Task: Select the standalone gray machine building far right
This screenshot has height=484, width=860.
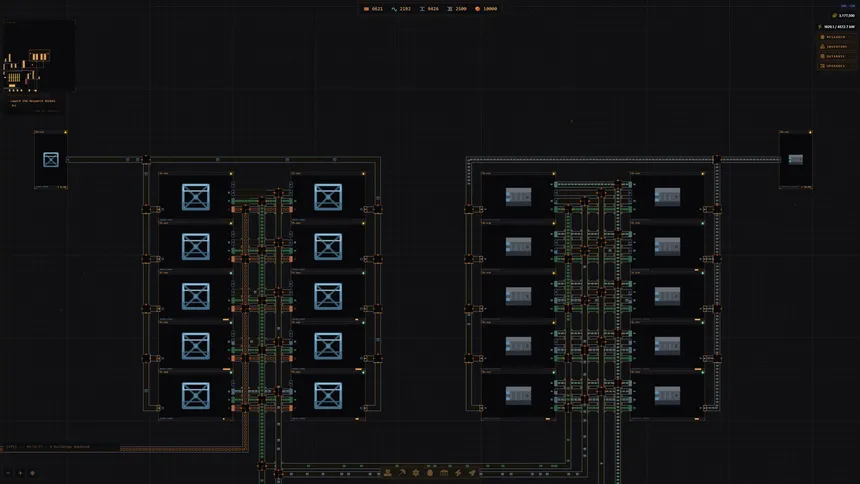Action: 796,160
